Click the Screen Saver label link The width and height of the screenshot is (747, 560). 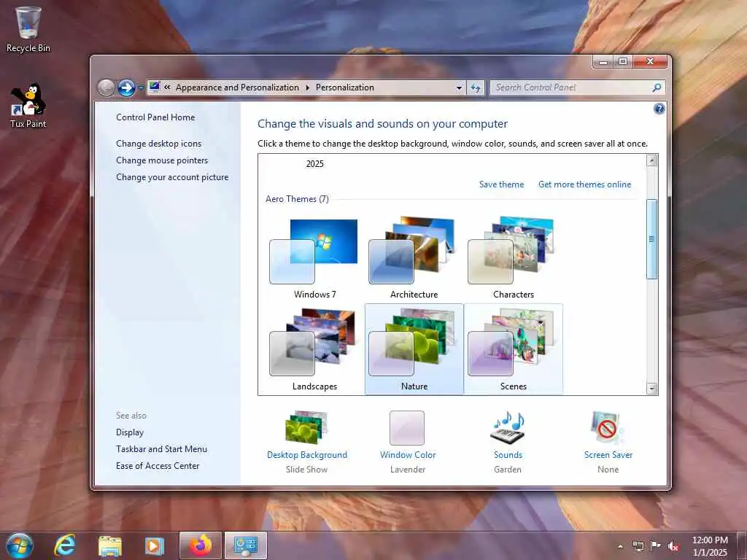[x=608, y=455]
